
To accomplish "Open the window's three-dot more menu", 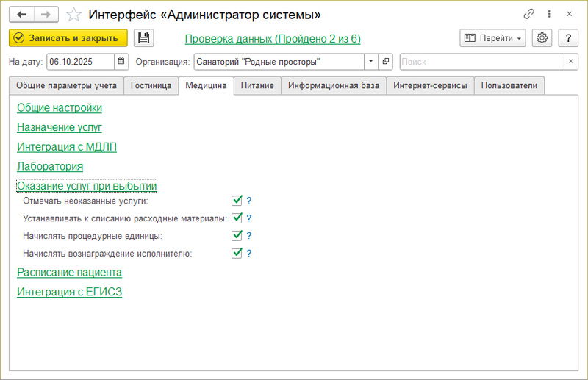I will coord(549,14).
